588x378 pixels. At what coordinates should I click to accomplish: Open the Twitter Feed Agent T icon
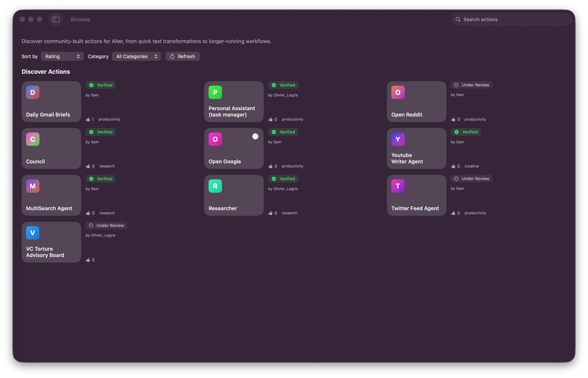[398, 186]
